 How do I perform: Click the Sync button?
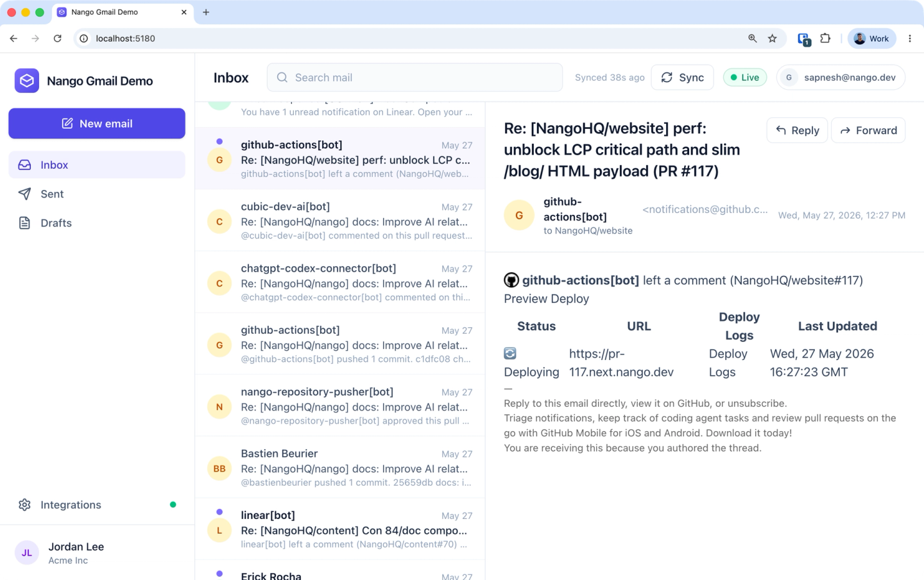pyautogui.click(x=682, y=78)
